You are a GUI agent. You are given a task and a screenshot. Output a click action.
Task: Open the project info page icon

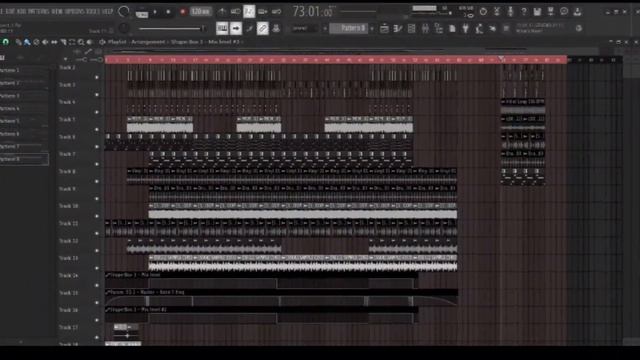click(452, 28)
